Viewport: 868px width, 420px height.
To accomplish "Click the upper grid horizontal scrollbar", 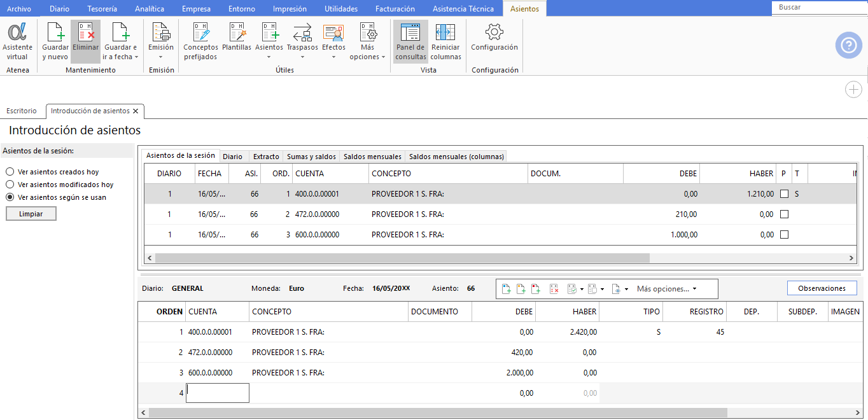I will coord(402,258).
